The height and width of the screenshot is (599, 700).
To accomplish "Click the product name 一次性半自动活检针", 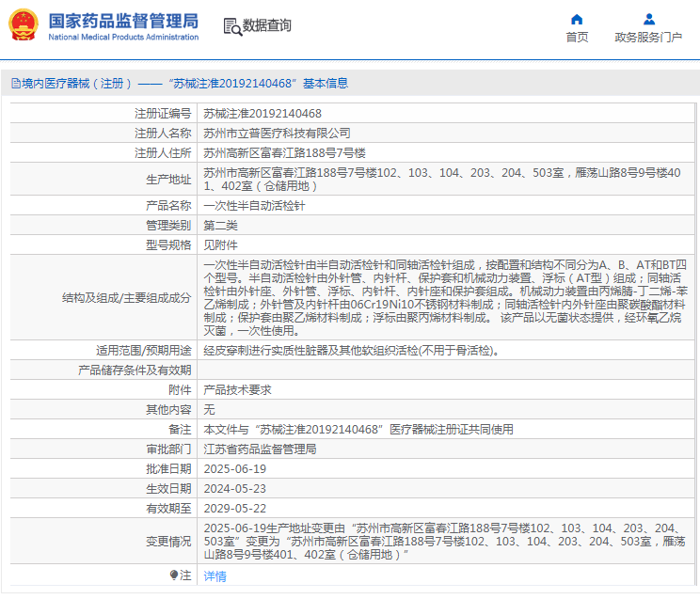I will (254, 205).
